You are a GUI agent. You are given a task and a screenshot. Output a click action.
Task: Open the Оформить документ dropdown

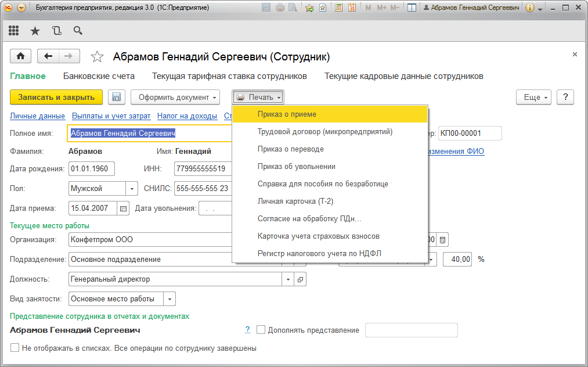click(x=175, y=97)
